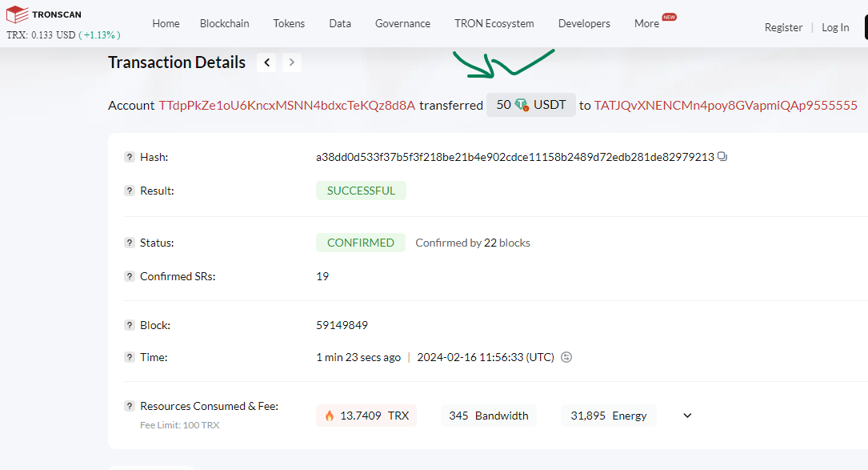Click the help icon beside Hash

click(130, 157)
